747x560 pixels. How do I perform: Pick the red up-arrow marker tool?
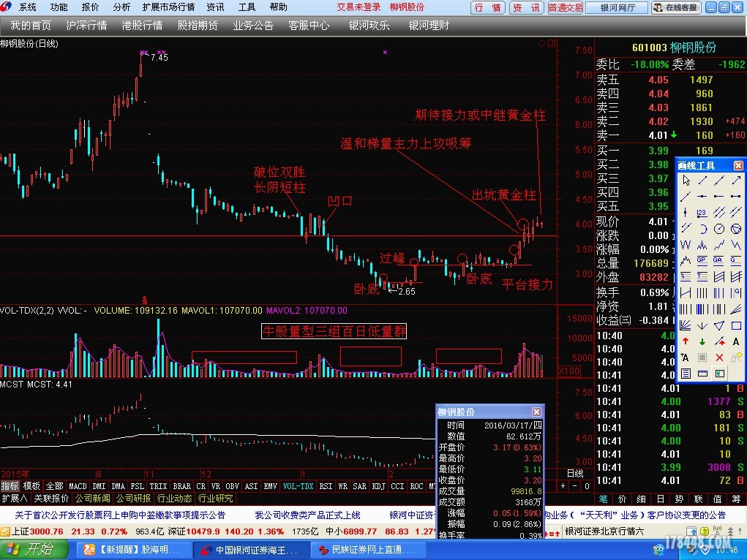click(686, 341)
